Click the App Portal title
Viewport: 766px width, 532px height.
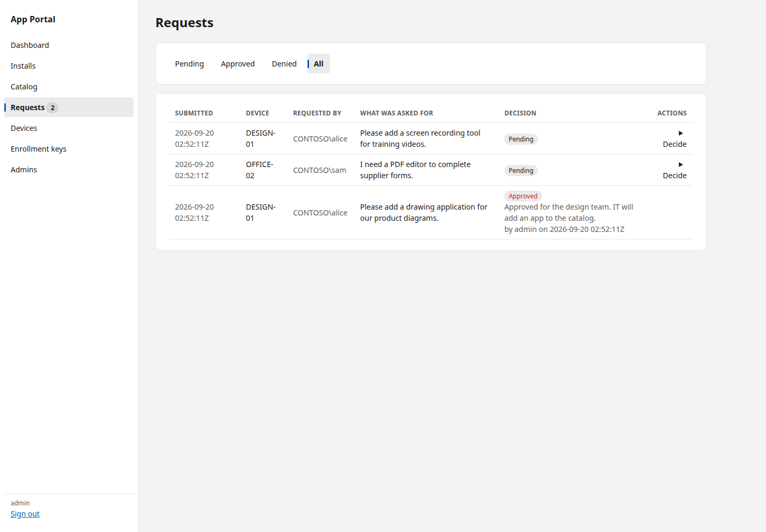pos(33,19)
